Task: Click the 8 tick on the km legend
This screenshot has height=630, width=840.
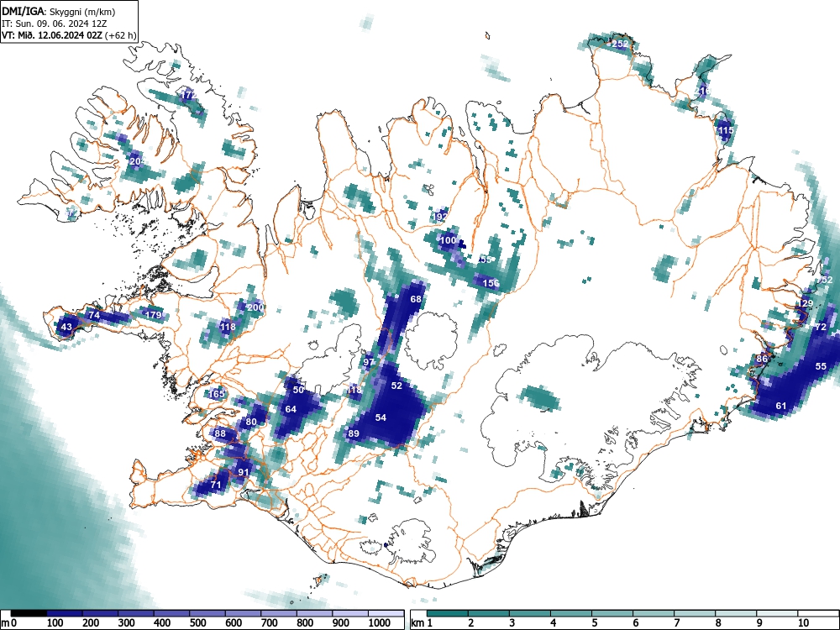Action: coord(718,623)
